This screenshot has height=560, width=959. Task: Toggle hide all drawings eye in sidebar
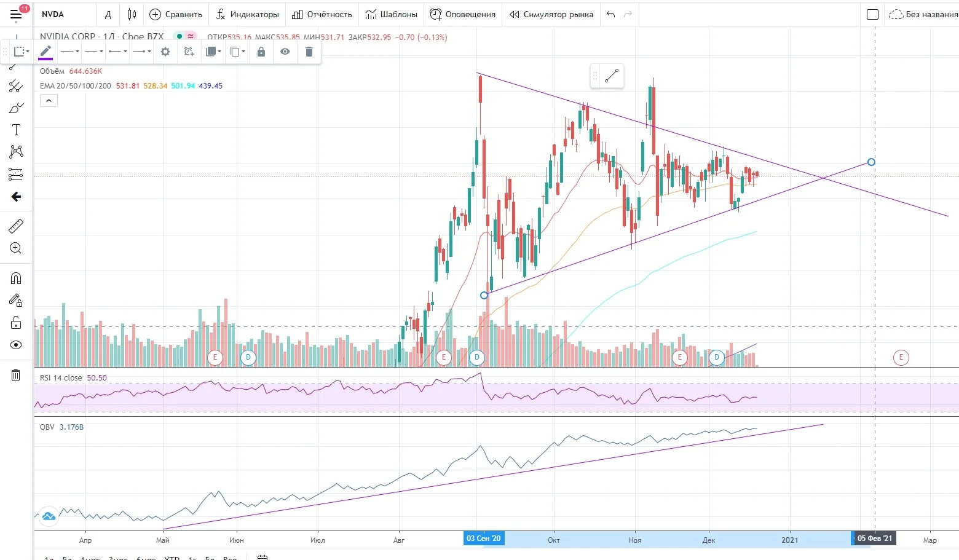tap(16, 345)
